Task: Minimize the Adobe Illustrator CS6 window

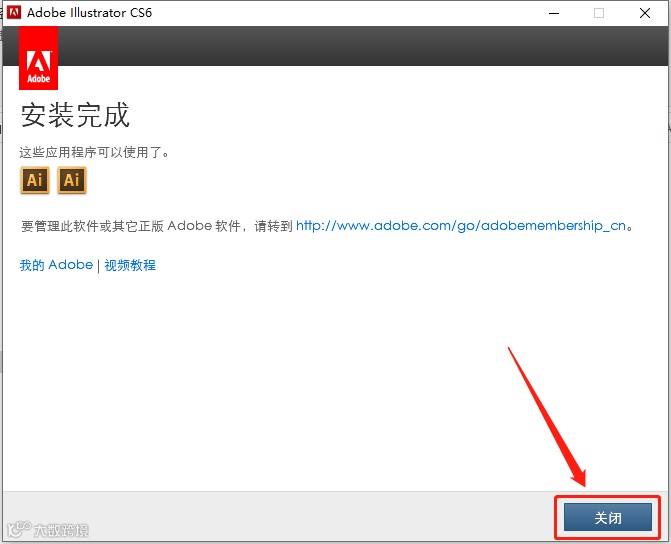Action: [554, 13]
